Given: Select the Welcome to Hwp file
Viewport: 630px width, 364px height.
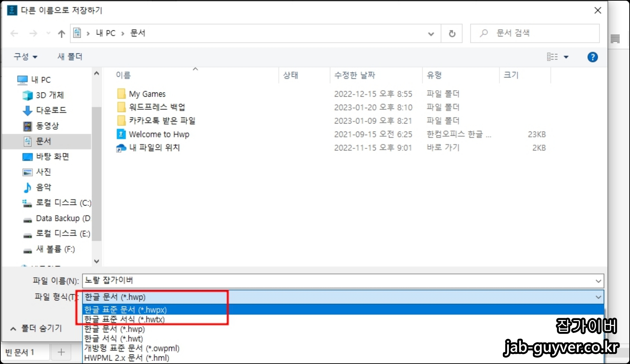Looking at the screenshot, I should (x=153, y=134).
